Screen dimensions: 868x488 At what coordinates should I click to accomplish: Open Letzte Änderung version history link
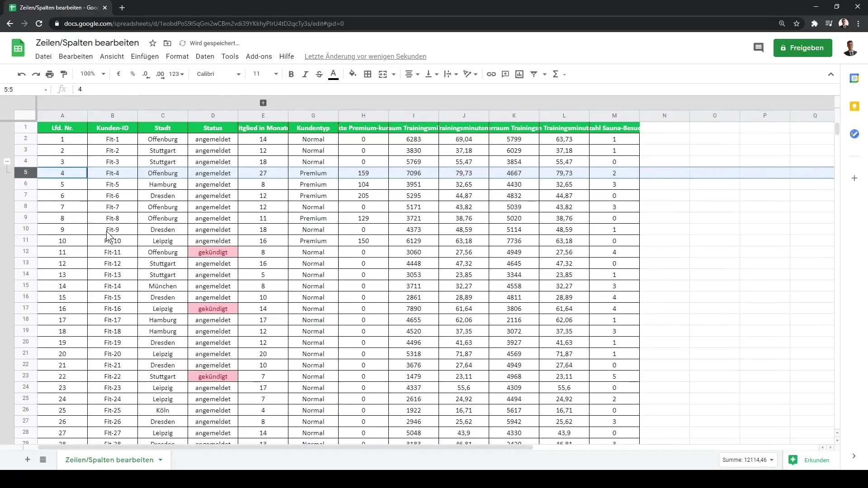pos(365,56)
